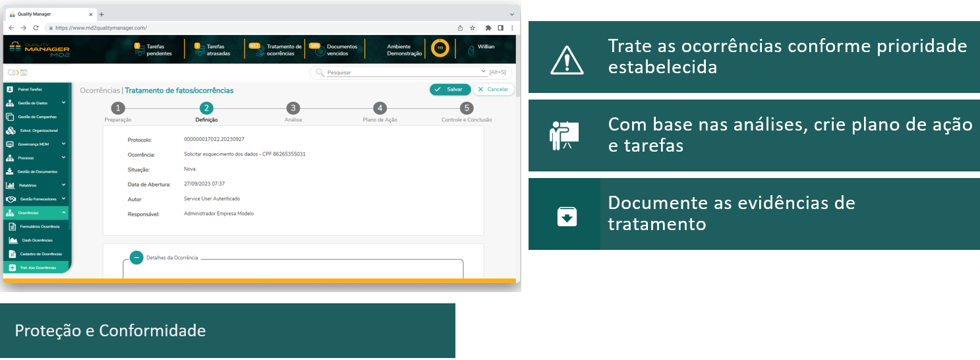Click the Salvar button

pos(450,89)
